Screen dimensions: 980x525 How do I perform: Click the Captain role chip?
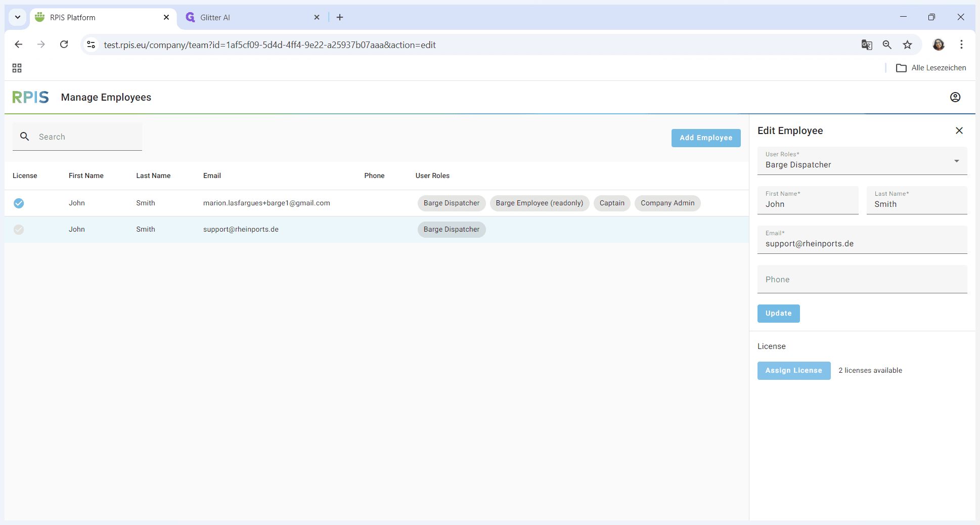pyautogui.click(x=612, y=203)
